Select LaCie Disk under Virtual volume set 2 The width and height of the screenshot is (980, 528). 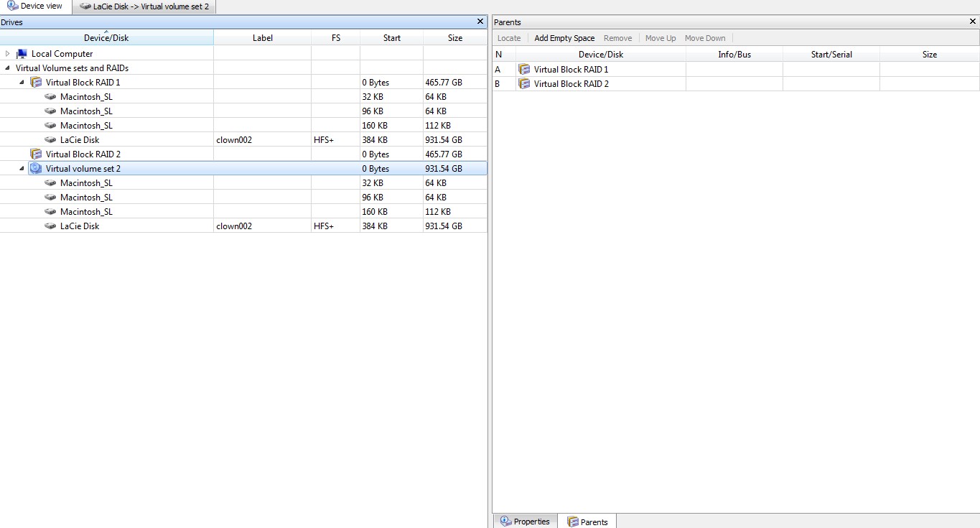point(80,226)
